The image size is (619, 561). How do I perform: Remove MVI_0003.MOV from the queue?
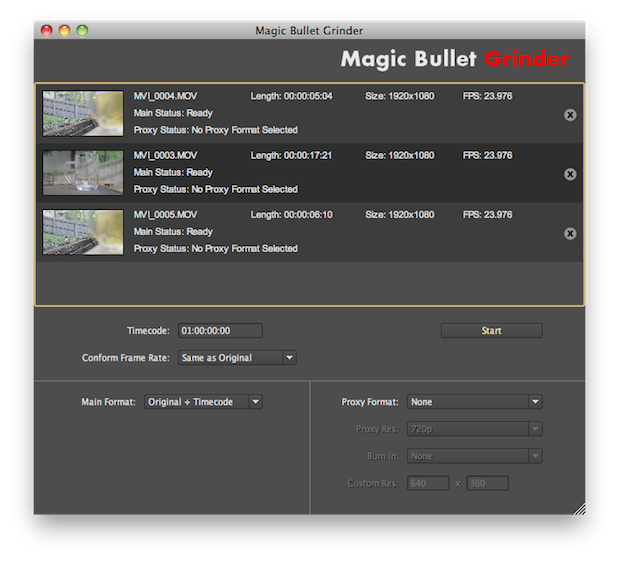[x=570, y=174]
